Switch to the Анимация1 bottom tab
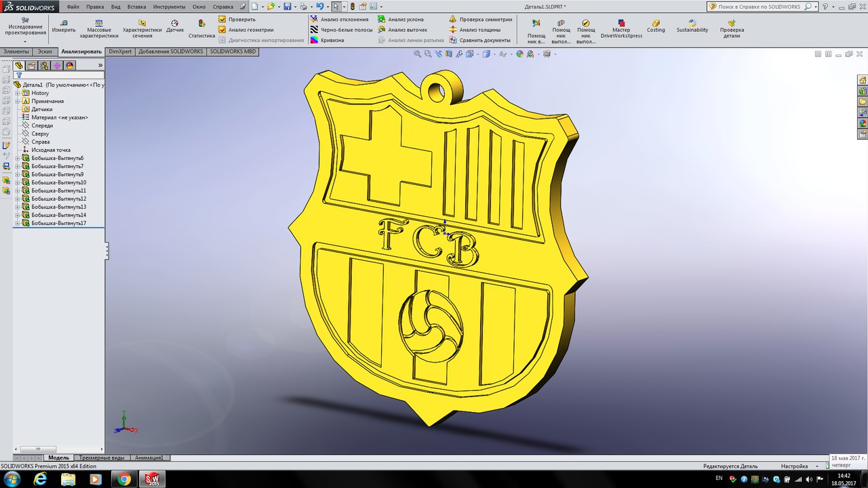 149,458
